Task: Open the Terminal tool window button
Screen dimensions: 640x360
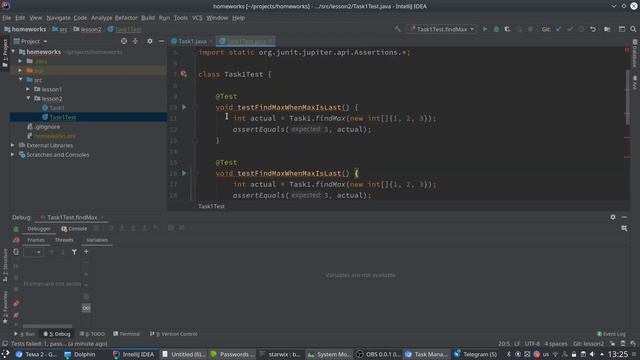Action: click(127, 334)
